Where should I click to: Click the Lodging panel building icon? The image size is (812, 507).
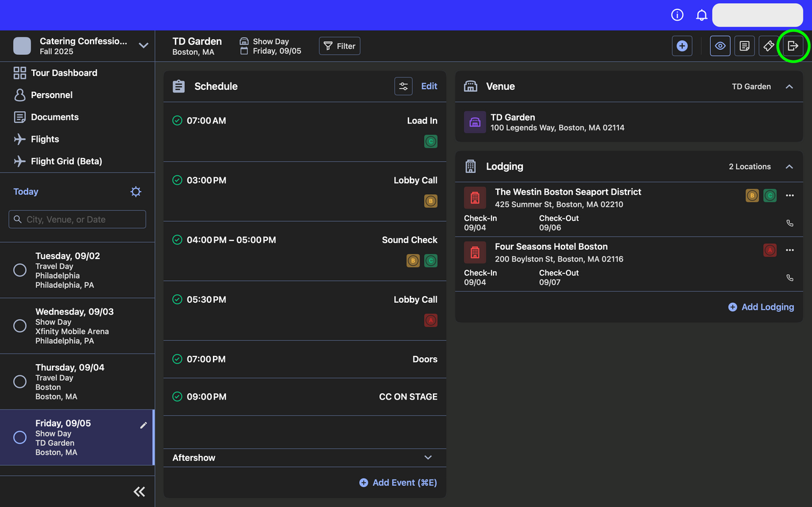point(470,167)
